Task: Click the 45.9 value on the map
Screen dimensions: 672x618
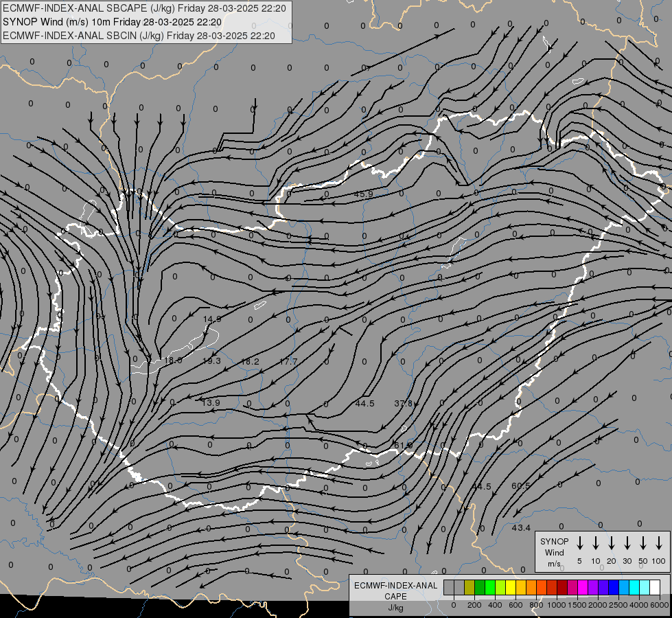Action: tap(363, 194)
